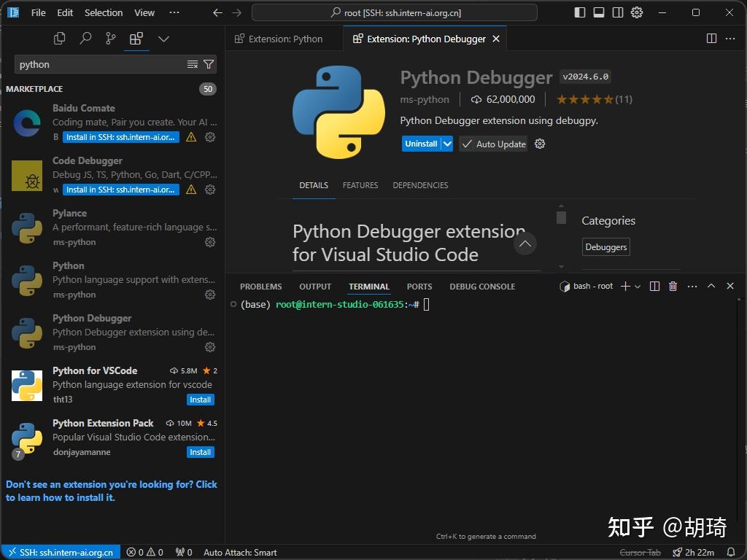Open the Search view
The width and height of the screenshot is (747, 560).
85,38
